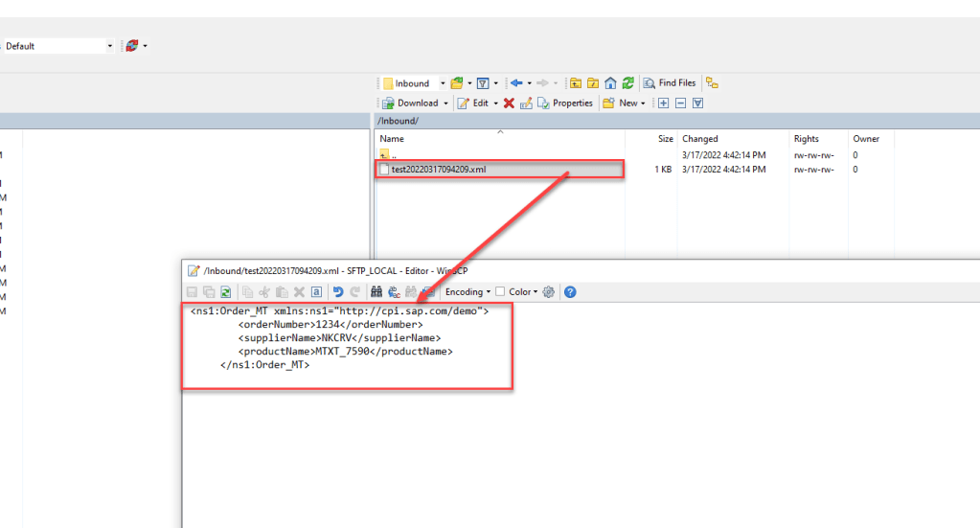Click the Properties button

(x=565, y=103)
